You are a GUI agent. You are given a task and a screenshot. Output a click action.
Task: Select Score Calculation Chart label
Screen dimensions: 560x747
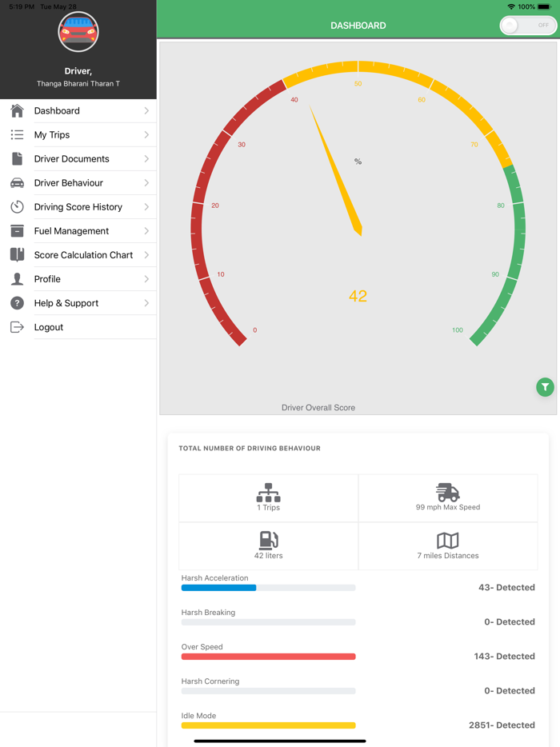coord(83,255)
